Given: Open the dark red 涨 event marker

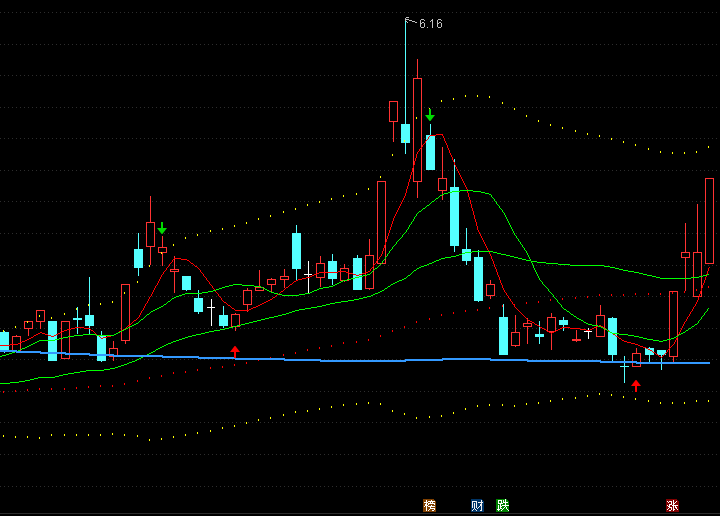Looking at the screenshot, I should pyautogui.click(x=672, y=505).
